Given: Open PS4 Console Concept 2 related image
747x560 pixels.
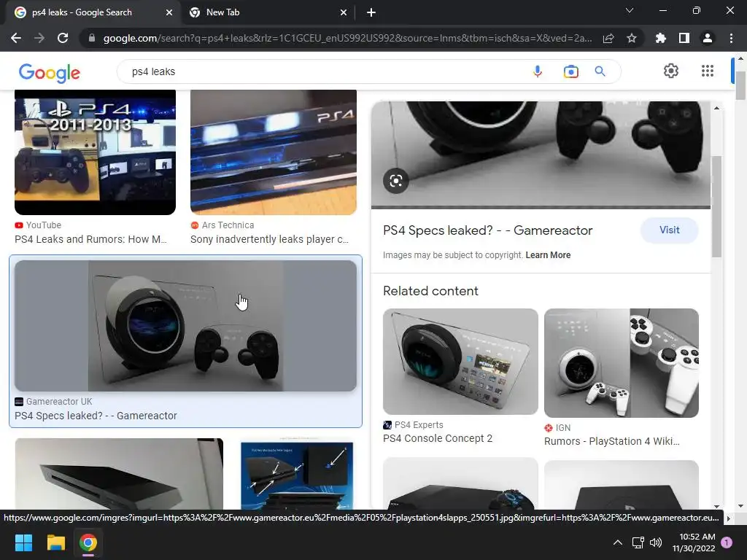Looking at the screenshot, I should coord(461,362).
